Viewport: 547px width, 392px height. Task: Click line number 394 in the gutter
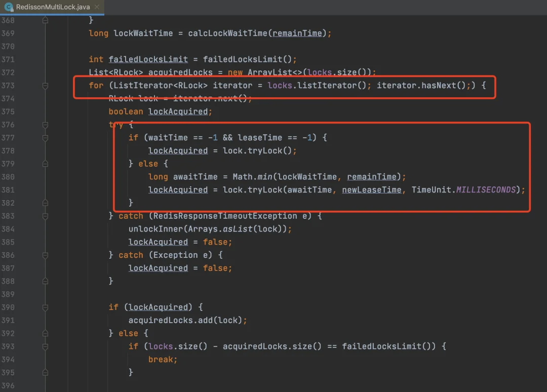pos(8,360)
